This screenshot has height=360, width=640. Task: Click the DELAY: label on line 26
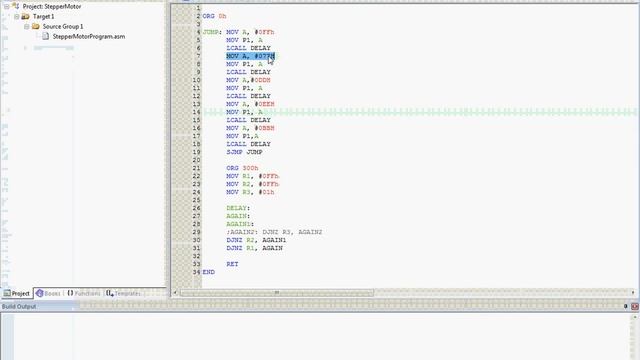click(238, 208)
